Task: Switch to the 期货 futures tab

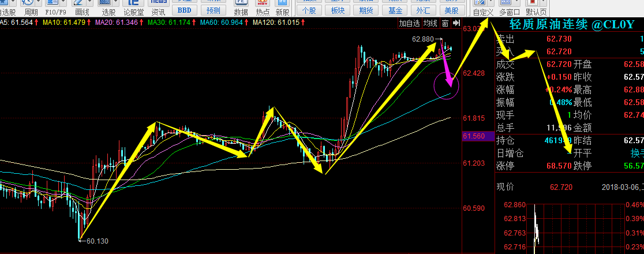Action: [365, 10]
